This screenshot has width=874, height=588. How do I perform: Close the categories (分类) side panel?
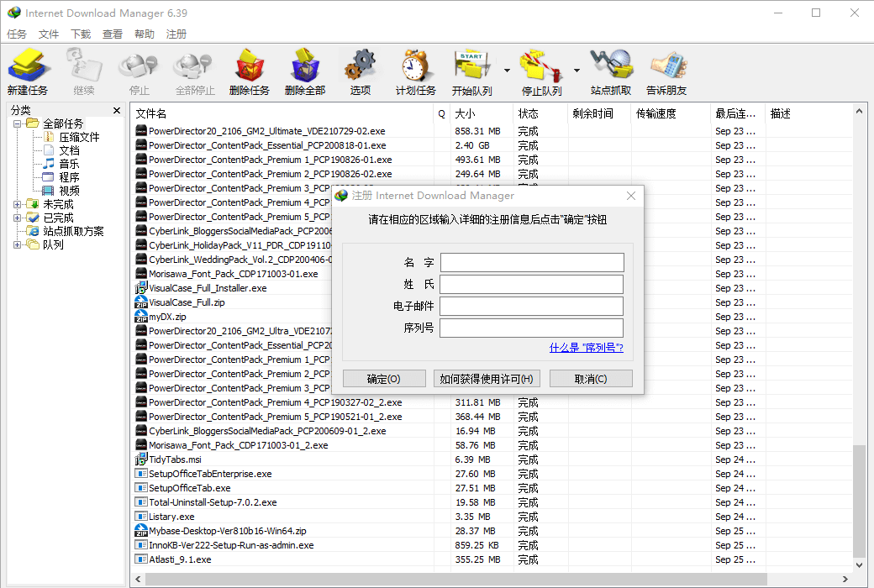pos(117,110)
